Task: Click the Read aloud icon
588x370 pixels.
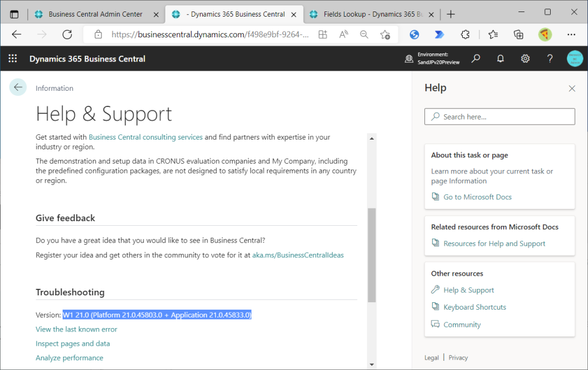Action: [x=343, y=34]
